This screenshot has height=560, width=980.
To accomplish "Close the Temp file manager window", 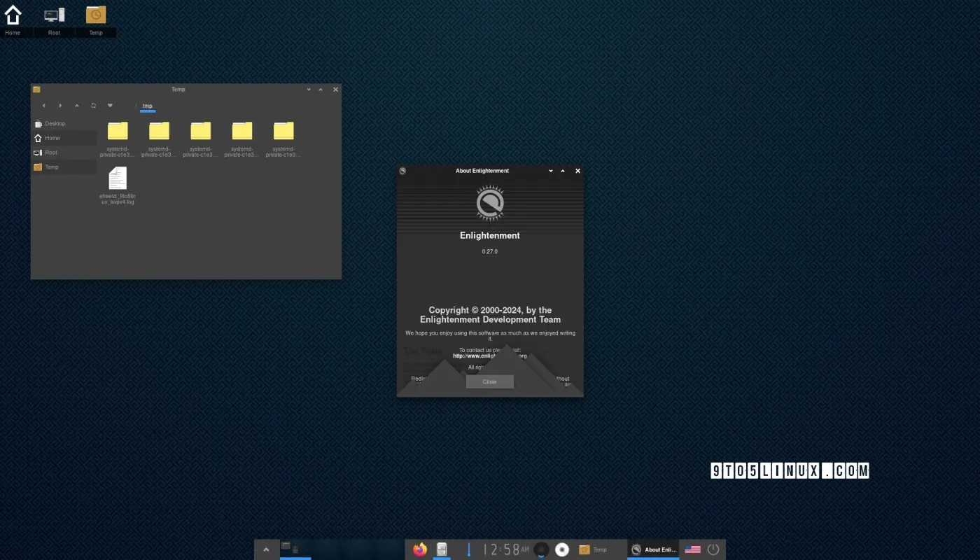I will (x=335, y=90).
